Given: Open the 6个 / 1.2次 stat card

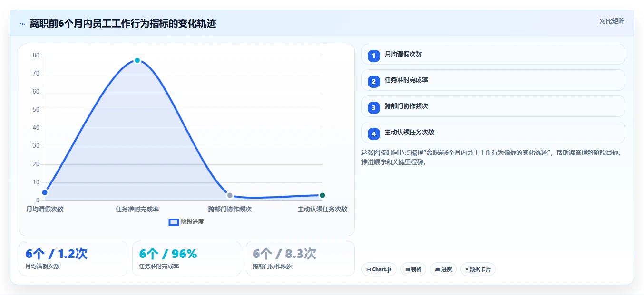Looking at the screenshot, I should click(x=73, y=258).
